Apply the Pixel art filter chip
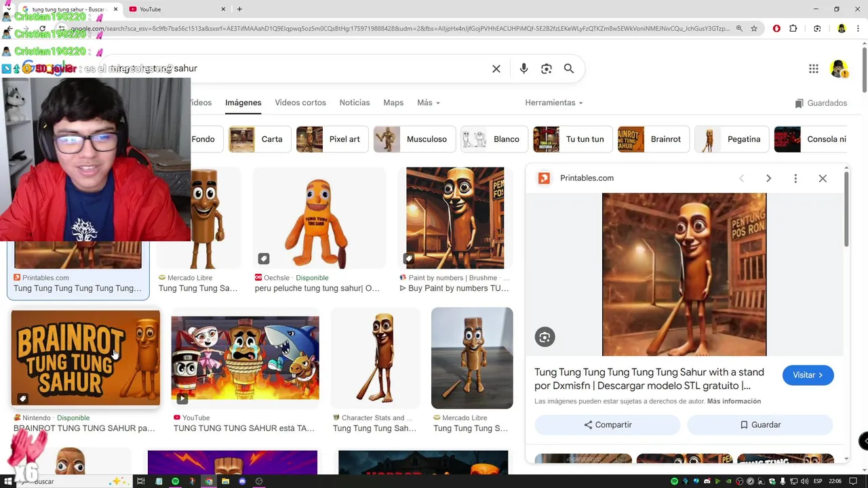868x488 pixels. click(332, 139)
